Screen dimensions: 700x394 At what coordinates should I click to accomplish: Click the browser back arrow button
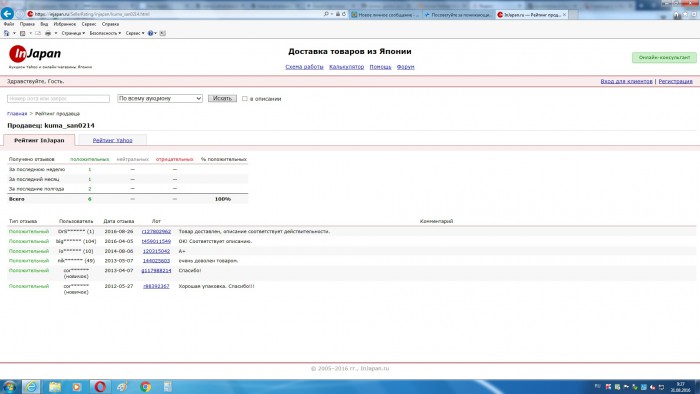click(7, 14)
